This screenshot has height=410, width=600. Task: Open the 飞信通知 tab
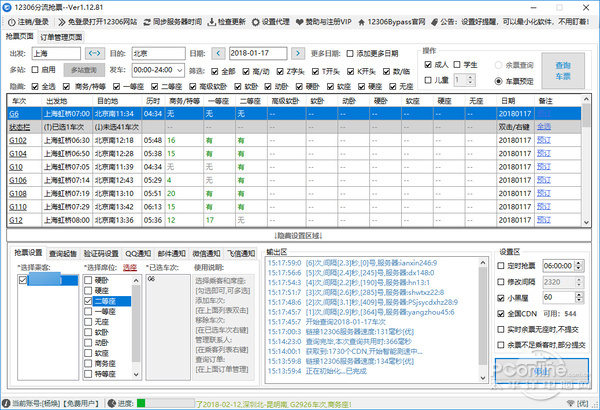click(241, 253)
